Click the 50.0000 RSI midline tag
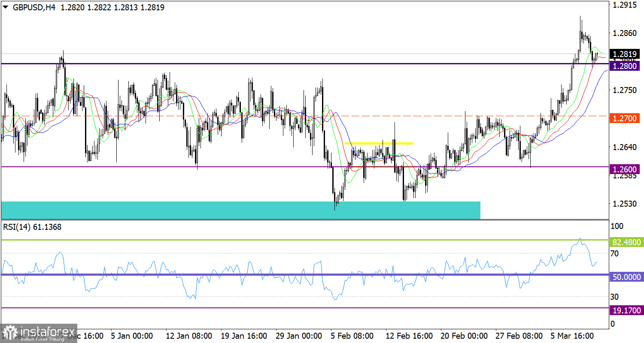The width and height of the screenshot is (644, 343). [627, 277]
